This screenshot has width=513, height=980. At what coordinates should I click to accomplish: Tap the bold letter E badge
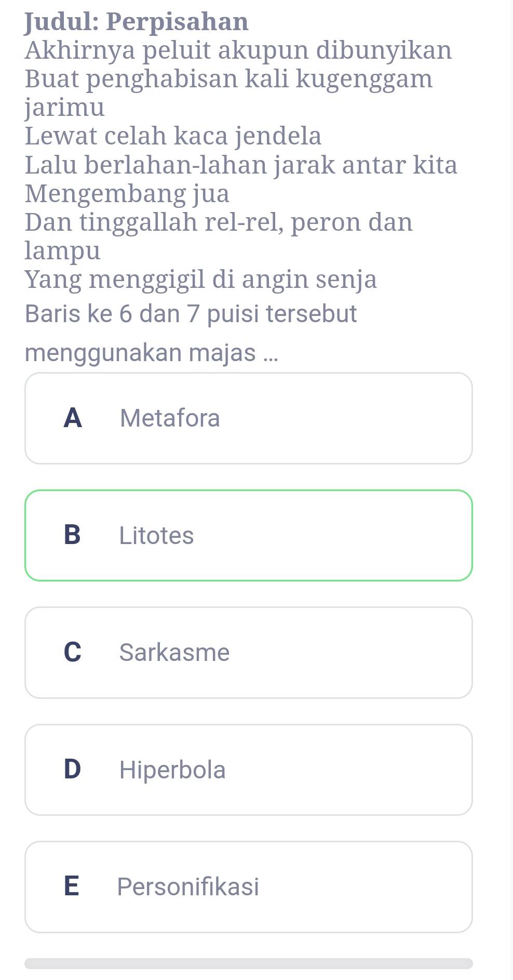coord(72,886)
